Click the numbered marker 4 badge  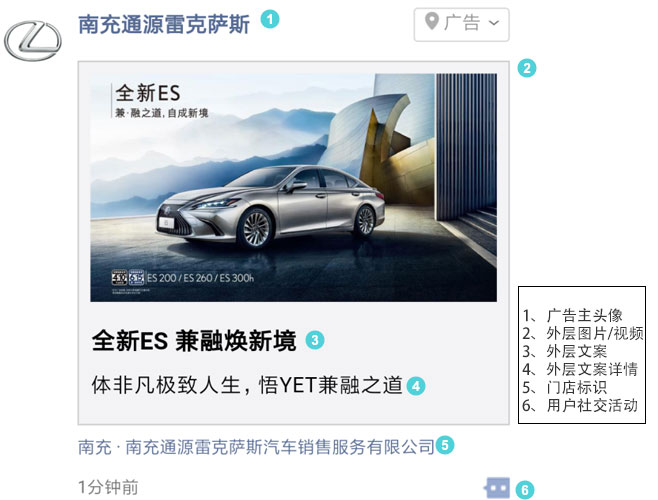coord(416,386)
